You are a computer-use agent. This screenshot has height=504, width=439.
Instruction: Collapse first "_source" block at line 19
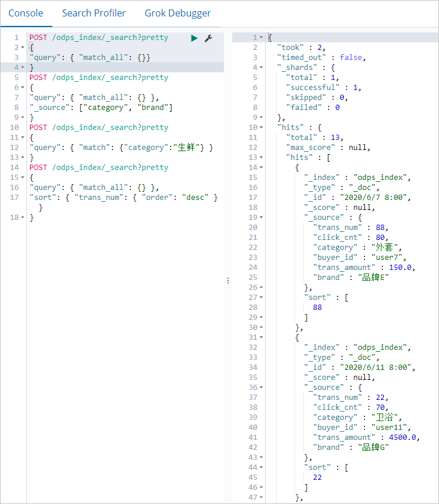point(261,218)
